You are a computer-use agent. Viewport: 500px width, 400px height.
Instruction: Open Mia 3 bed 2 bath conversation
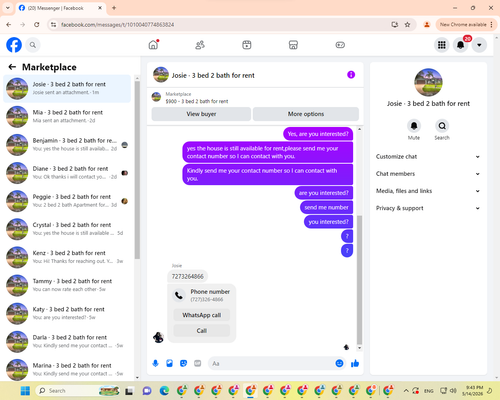click(67, 116)
